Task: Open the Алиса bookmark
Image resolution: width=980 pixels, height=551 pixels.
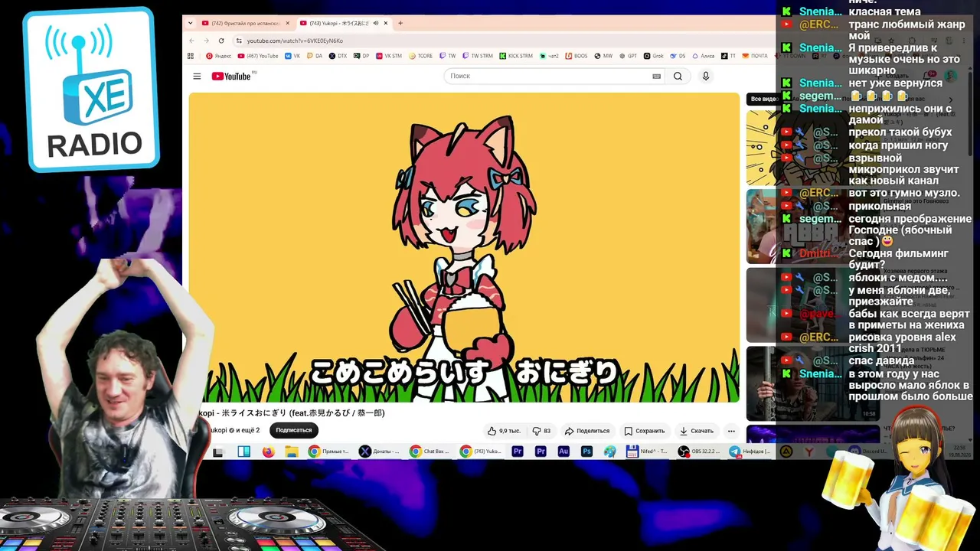Action: point(704,56)
